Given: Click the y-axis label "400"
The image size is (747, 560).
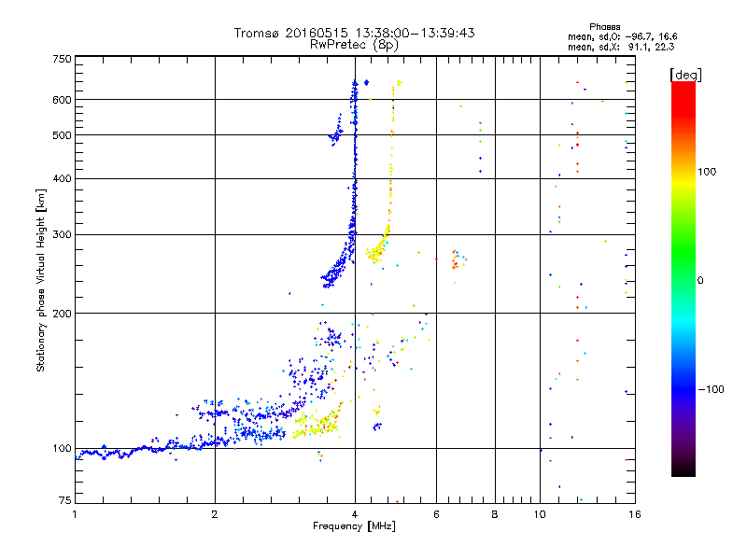Looking at the screenshot, I should pyautogui.click(x=62, y=178).
